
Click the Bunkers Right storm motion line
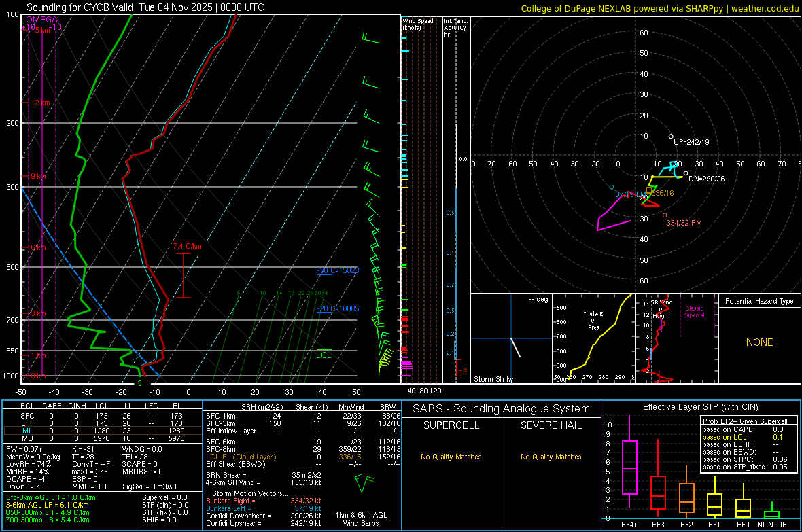[264, 501]
